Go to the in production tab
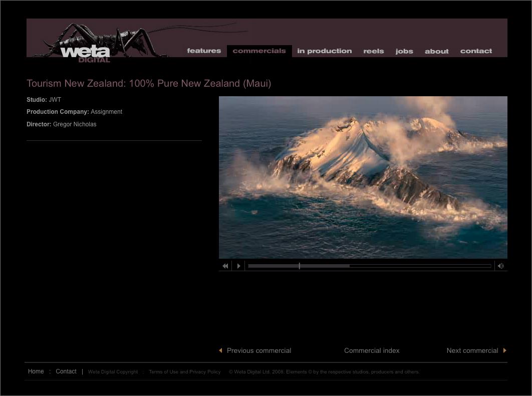The height and width of the screenshot is (396, 532). 324,51
